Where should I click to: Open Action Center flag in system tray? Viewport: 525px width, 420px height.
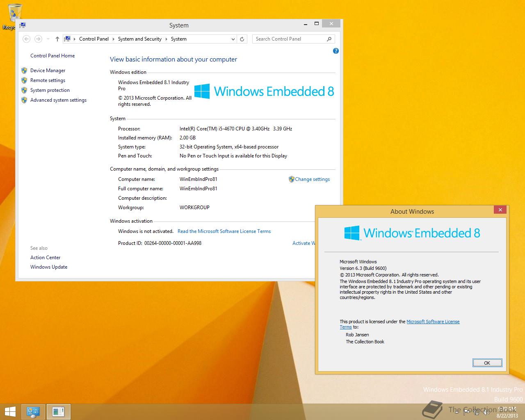pyautogui.click(x=467, y=412)
